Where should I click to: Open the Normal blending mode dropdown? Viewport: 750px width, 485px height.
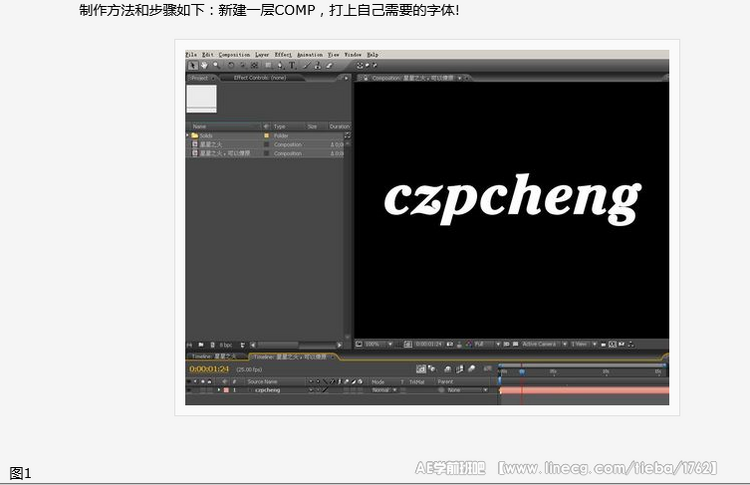384,390
